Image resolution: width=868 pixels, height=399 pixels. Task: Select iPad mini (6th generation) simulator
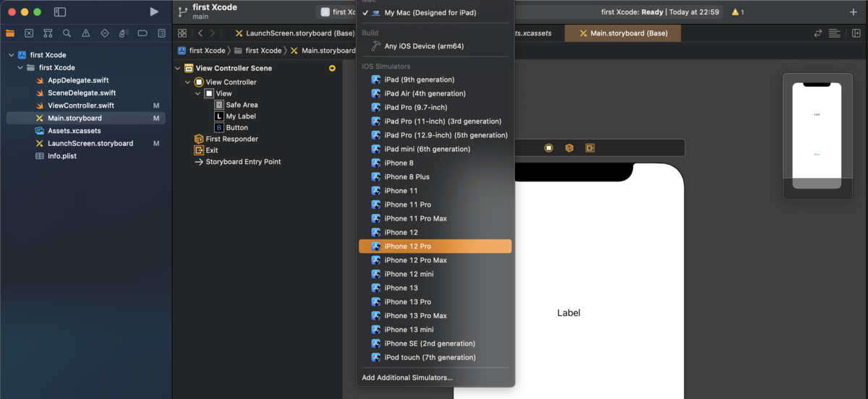435,149
